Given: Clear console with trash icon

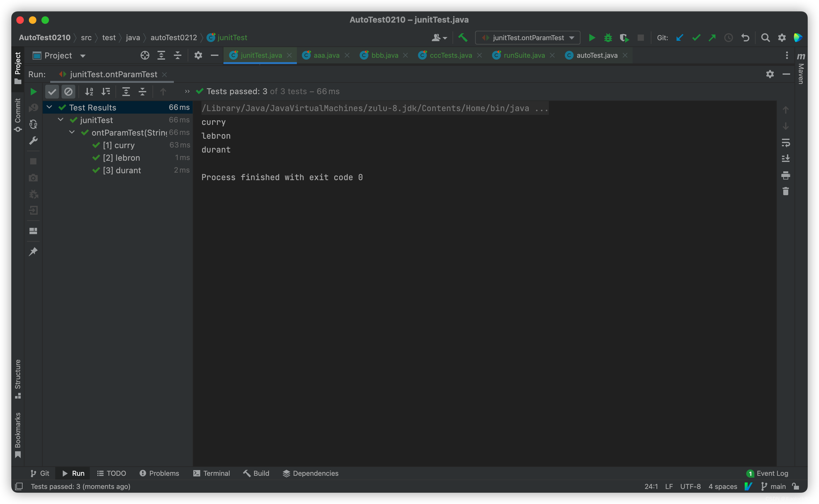Looking at the screenshot, I should point(786,191).
